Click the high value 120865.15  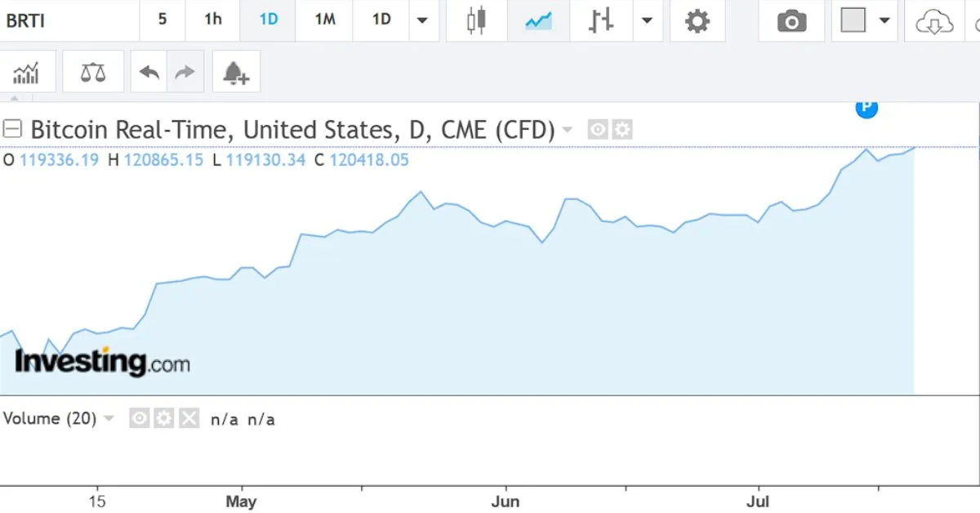(x=163, y=160)
